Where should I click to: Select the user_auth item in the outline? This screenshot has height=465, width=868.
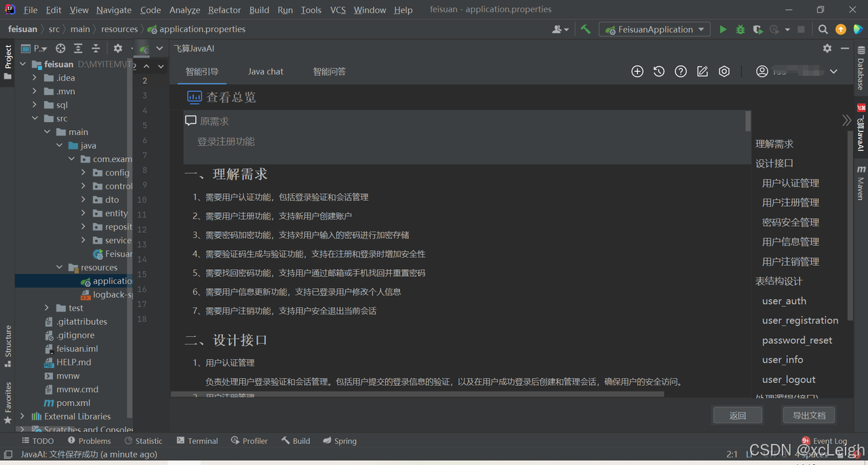pyautogui.click(x=784, y=300)
